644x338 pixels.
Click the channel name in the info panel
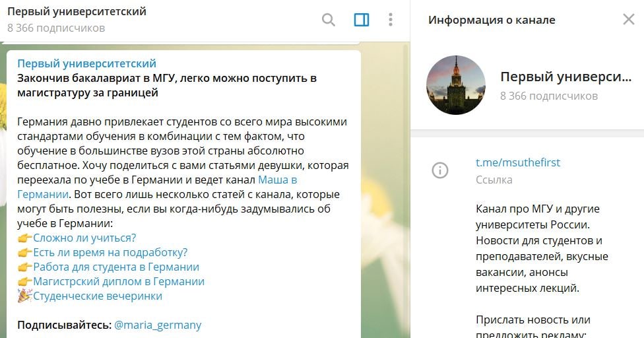pos(565,77)
